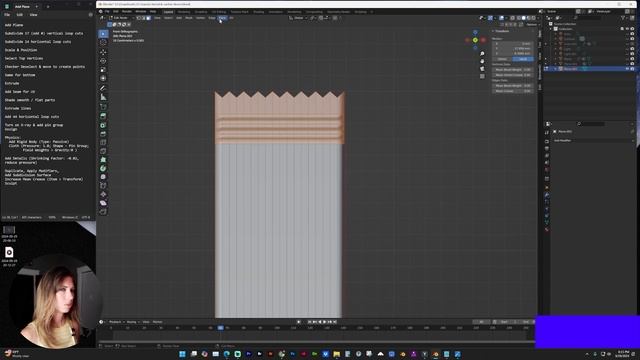Select the Spin tool
Viewport: 640px width, 360px height.
[x=103, y=168]
